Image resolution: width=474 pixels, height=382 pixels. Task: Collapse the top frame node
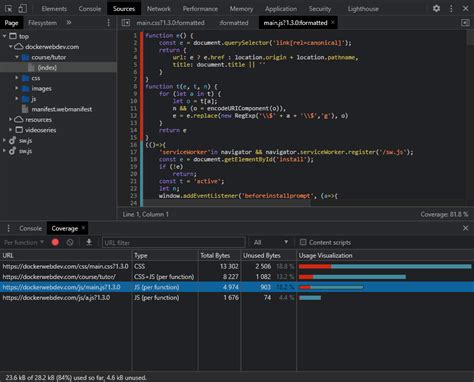coord(5,36)
